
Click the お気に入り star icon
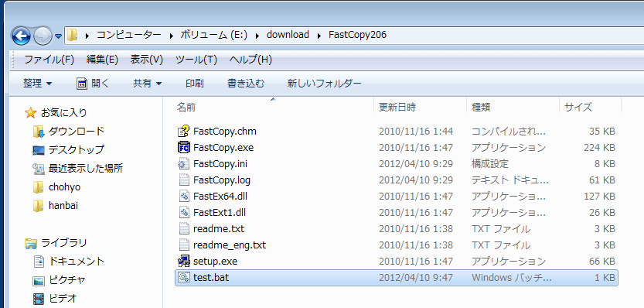30,113
